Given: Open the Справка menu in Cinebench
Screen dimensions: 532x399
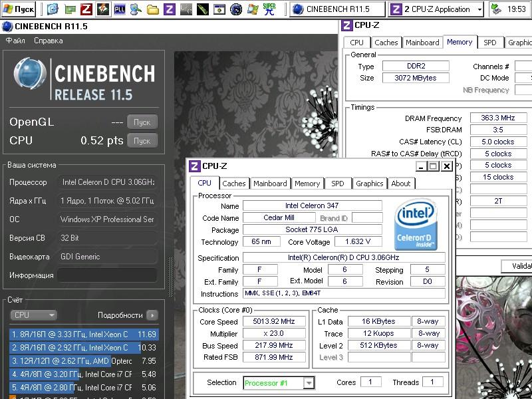Looking at the screenshot, I should point(48,41).
